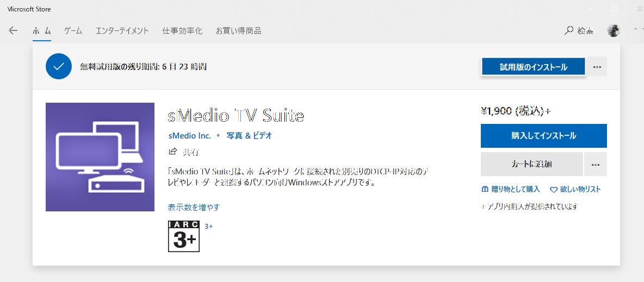Open the user profile avatar

614,31
